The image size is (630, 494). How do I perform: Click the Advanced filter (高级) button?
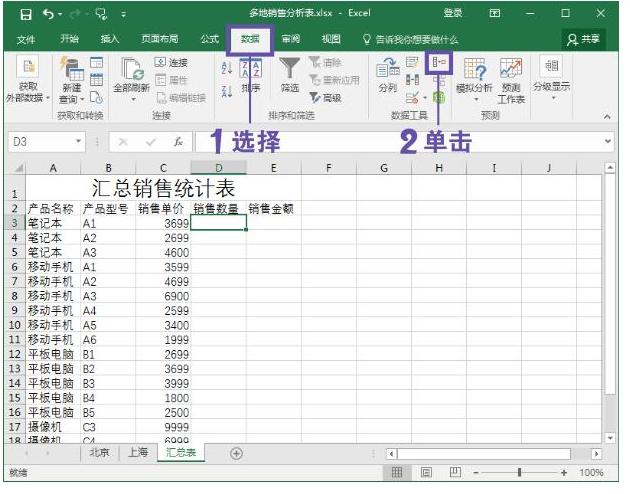click(x=326, y=98)
